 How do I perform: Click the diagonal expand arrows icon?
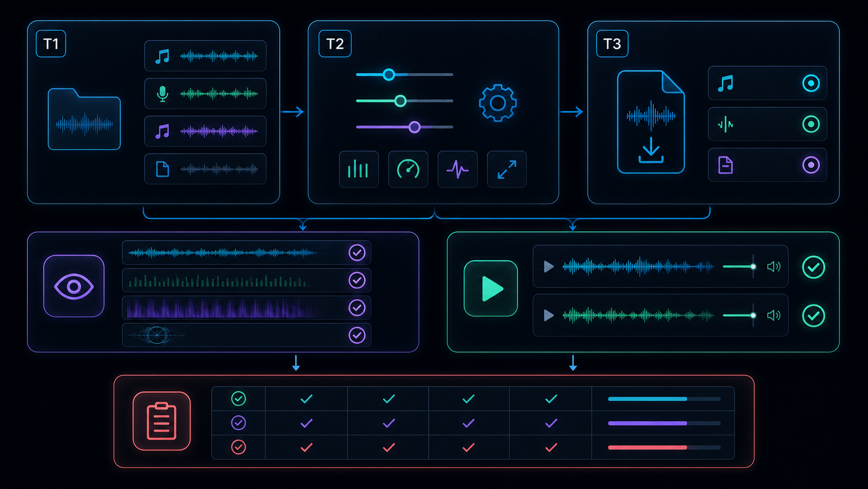click(x=507, y=169)
